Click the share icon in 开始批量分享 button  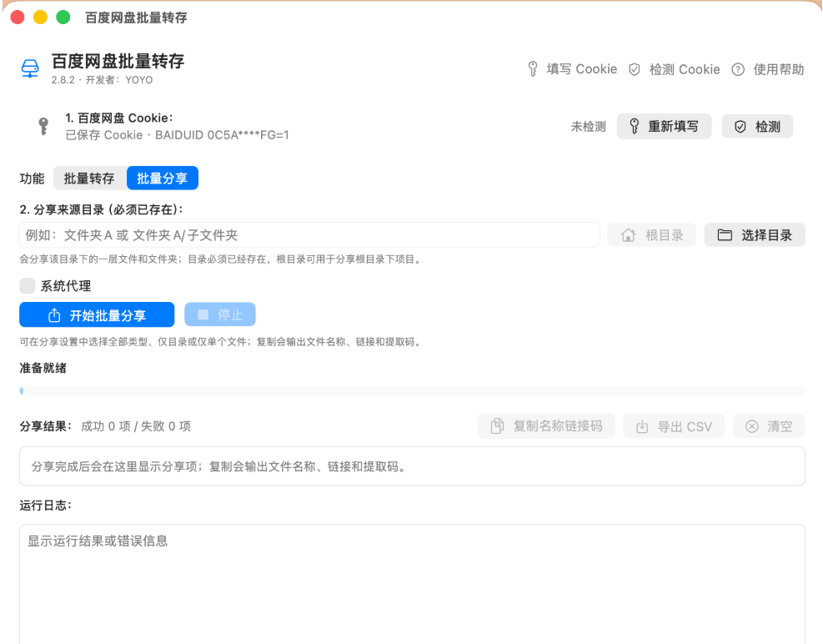point(54,315)
